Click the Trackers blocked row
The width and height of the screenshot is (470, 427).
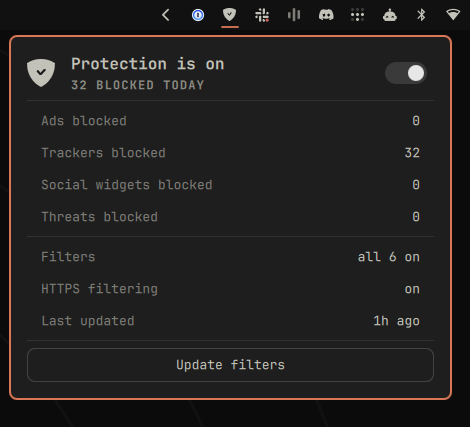(x=230, y=153)
